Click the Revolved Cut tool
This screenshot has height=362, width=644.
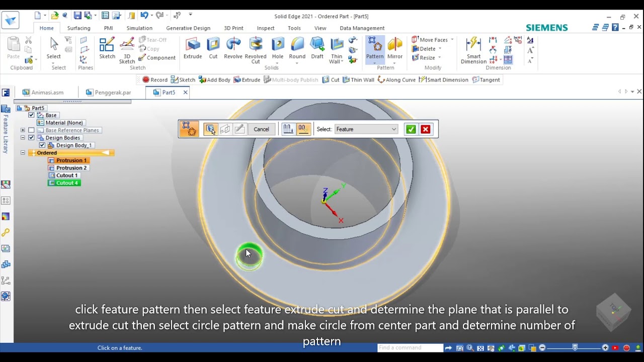(256, 50)
